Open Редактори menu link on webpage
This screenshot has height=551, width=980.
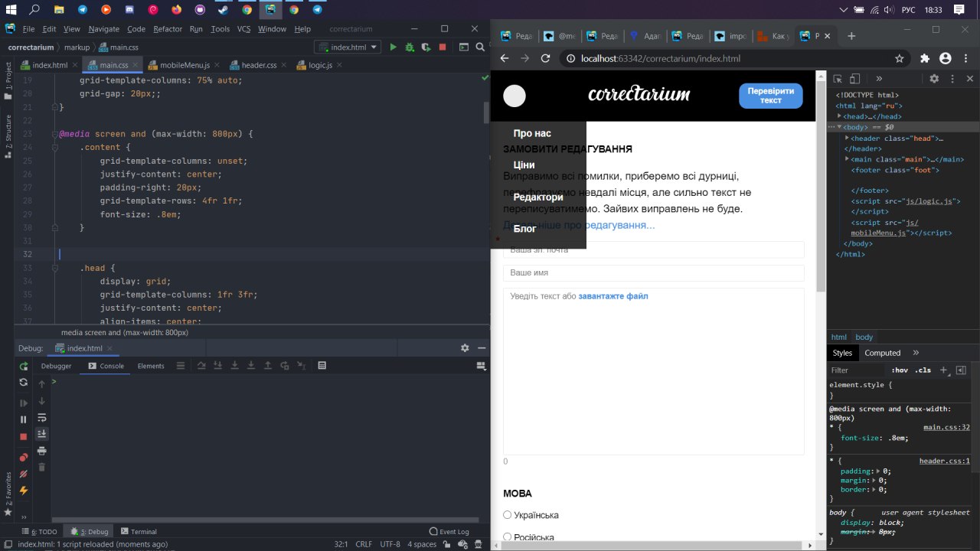pos(538,197)
